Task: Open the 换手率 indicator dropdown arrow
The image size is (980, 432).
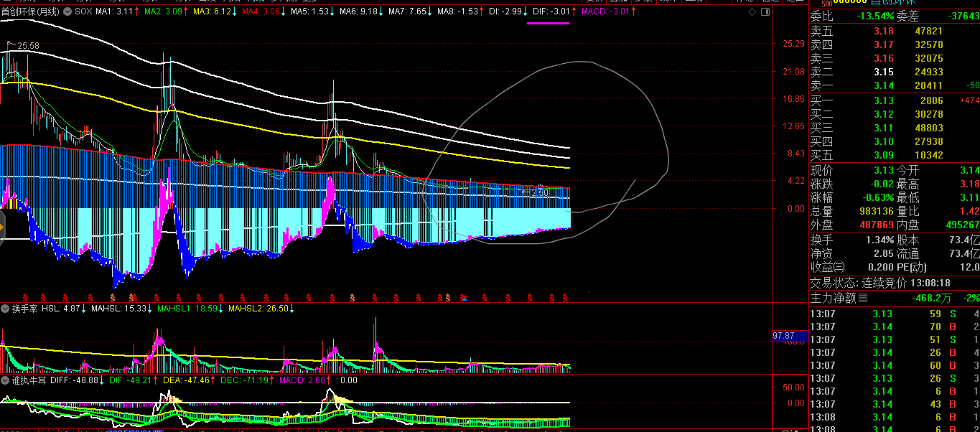Action: [x=6, y=309]
